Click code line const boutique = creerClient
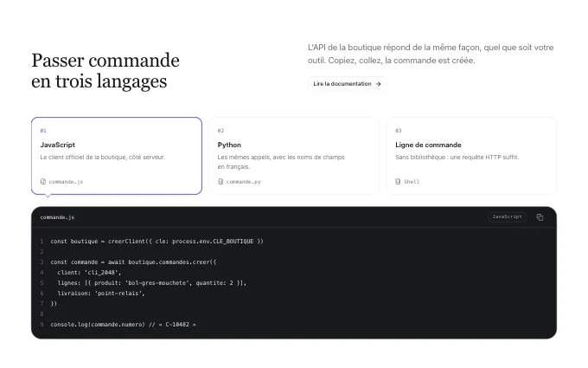The width and height of the screenshot is (588, 368). (x=157, y=242)
